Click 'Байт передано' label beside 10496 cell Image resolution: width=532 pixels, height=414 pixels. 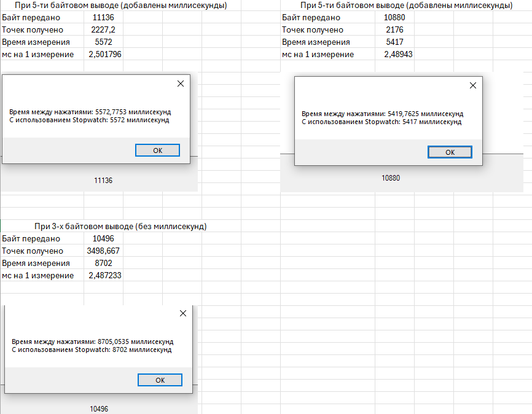tap(31, 238)
